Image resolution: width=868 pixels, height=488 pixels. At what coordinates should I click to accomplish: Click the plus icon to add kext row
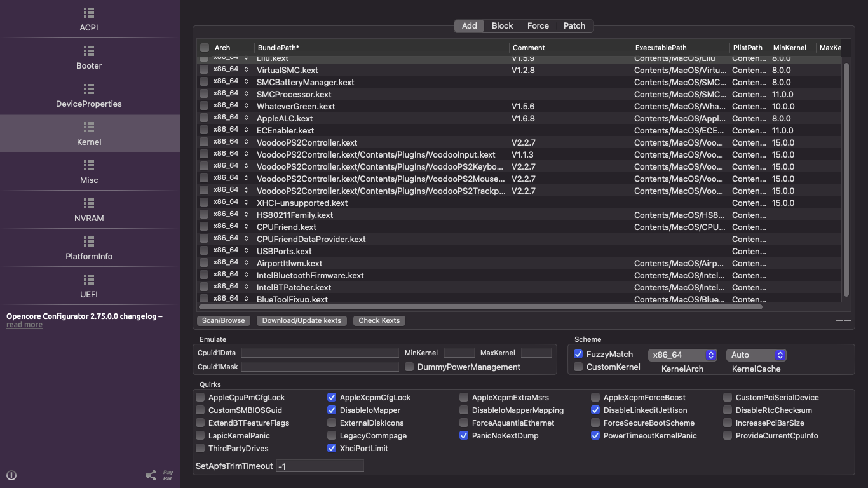(x=848, y=321)
